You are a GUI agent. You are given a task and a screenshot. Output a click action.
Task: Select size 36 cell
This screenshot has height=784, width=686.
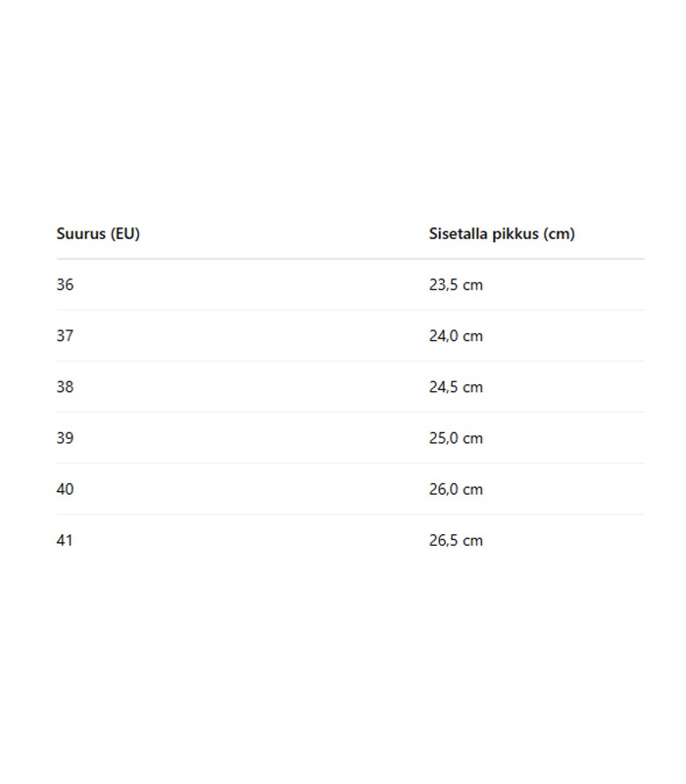pyautogui.click(x=65, y=284)
